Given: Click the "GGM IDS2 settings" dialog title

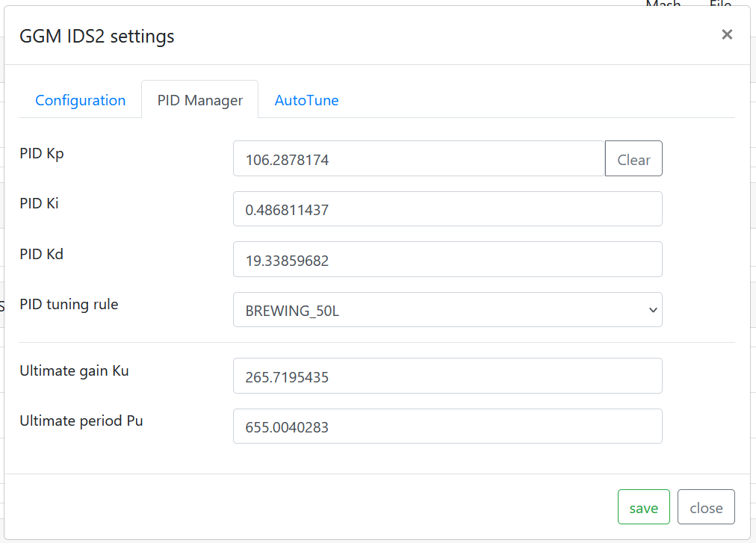Looking at the screenshot, I should point(97,36).
